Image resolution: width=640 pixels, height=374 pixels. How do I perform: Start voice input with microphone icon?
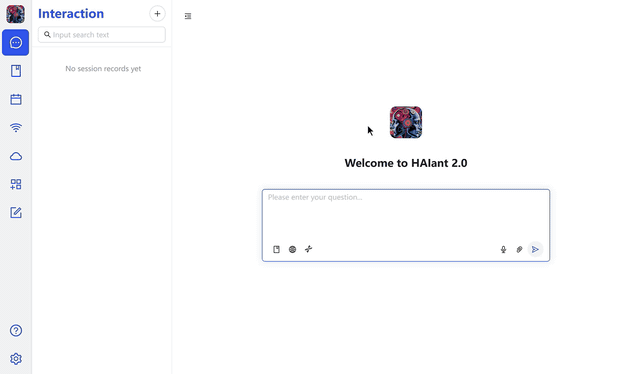pos(503,249)
